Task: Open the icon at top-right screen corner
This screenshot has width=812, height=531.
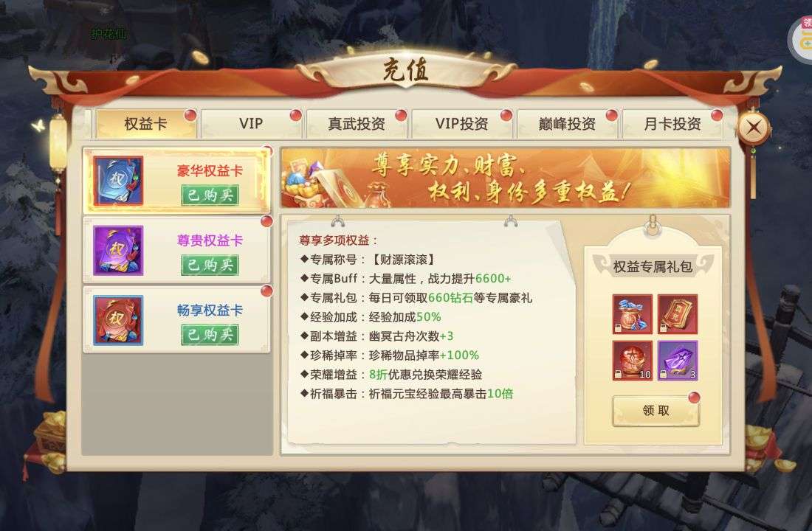Action: tap(801, 39)
